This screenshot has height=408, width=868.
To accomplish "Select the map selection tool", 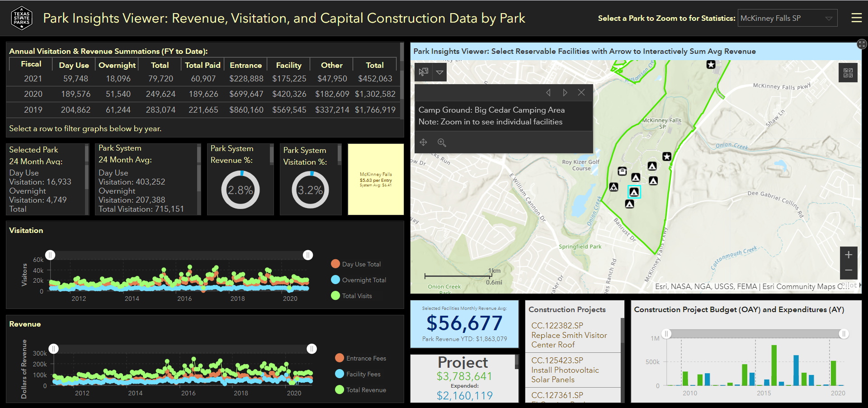I will click(x=423, y=72).
